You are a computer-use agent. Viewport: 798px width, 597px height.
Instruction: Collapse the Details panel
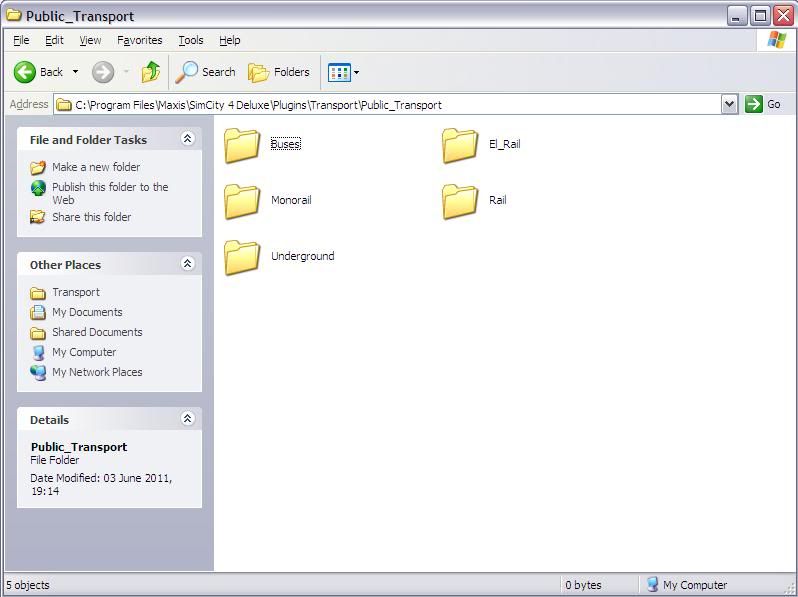tap(188, 419)
